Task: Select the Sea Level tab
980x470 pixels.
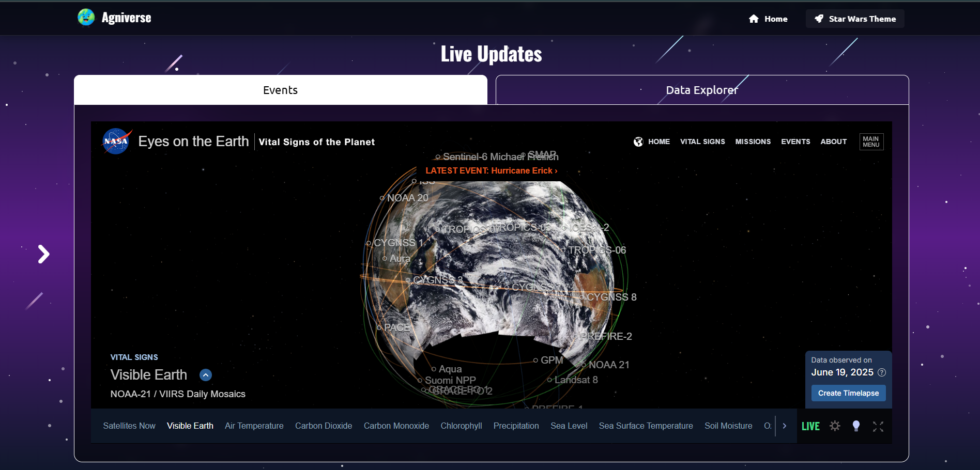Action: pos(569,426)
